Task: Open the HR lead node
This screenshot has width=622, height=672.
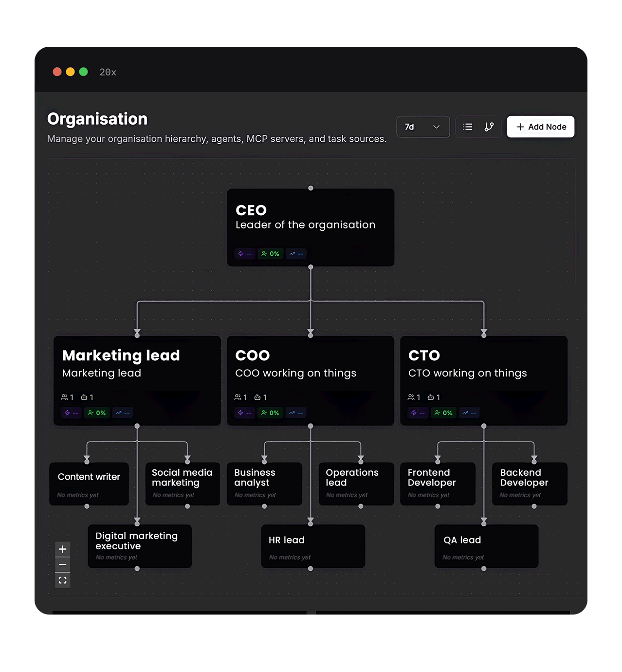Action: pyautogui.click(x=313, y=545)
